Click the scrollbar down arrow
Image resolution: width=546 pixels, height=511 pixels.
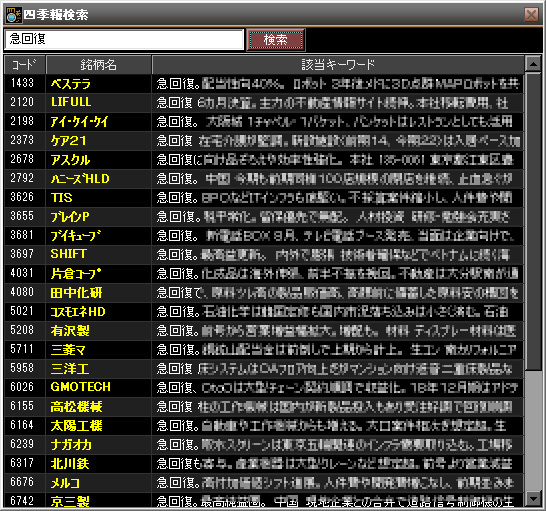(x=533, y=499)
